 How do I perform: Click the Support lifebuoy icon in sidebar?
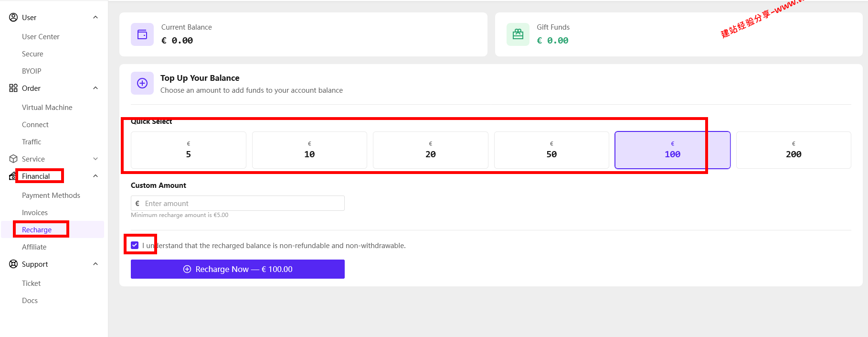[13, 264]
